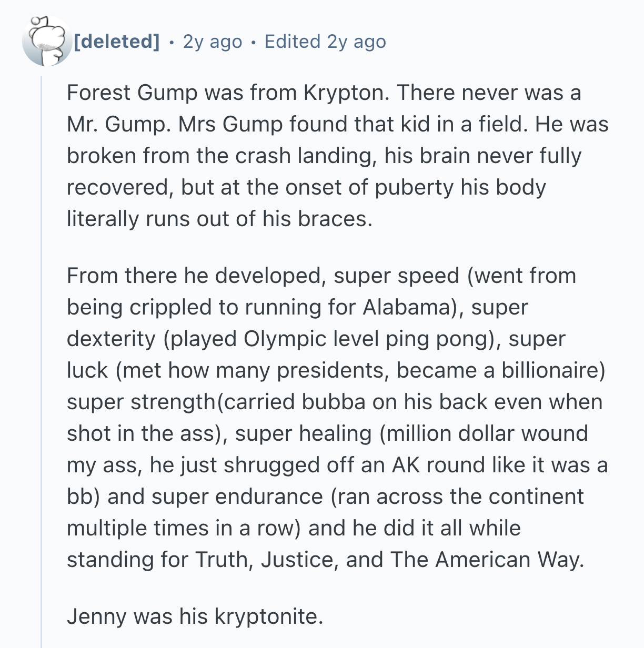Click the [deleted] username label

117,41
